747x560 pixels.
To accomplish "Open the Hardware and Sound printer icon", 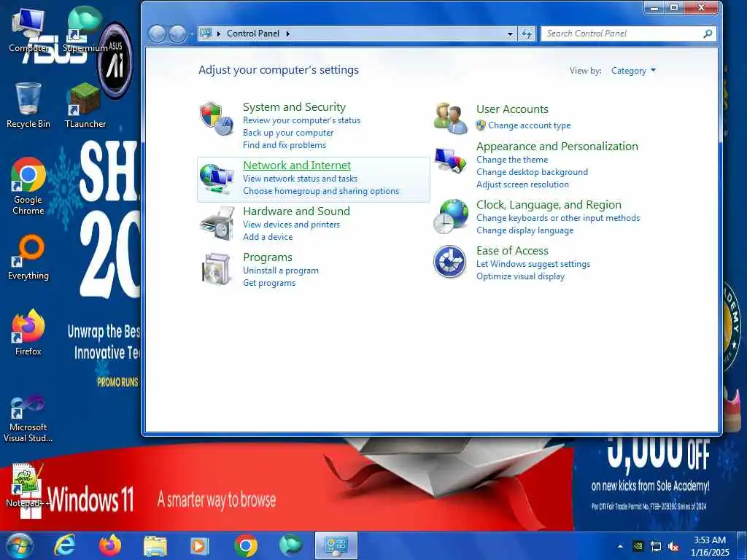I will point(217,223).
